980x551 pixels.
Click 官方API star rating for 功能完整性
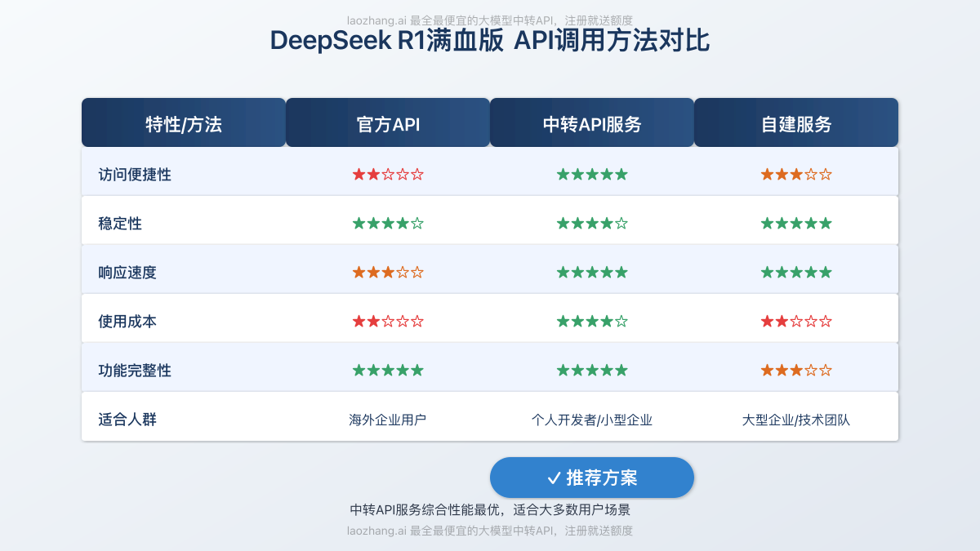click(388, 370)
